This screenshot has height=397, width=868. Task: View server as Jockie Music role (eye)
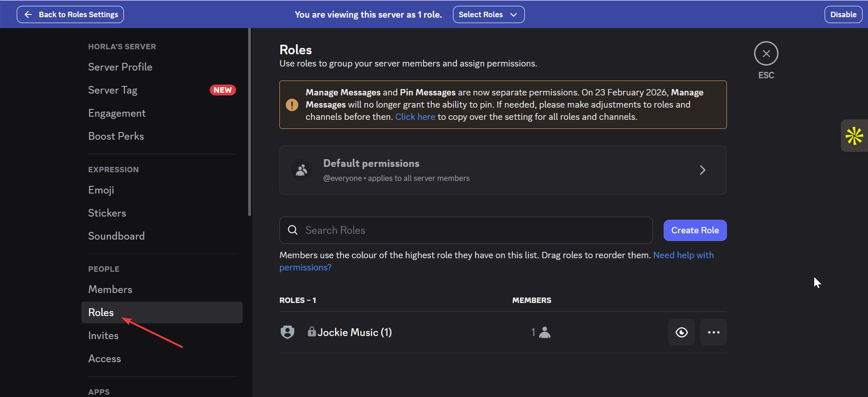(x=681, y=332)
